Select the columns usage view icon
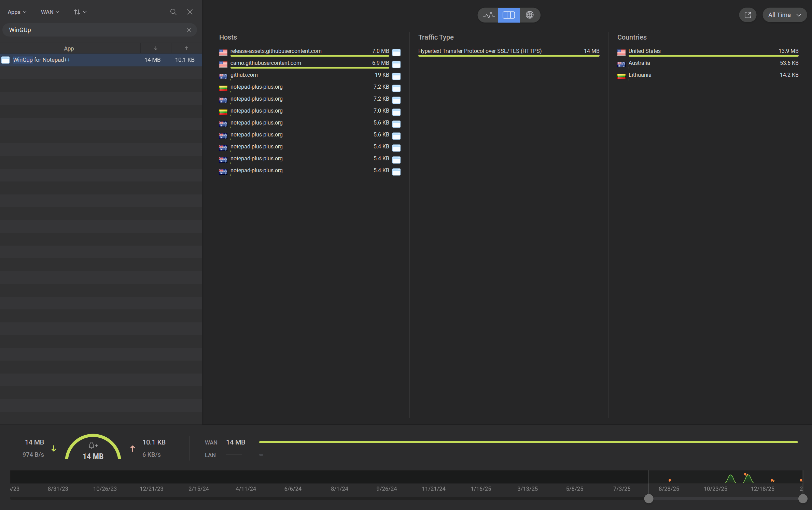Viewport: 812px width, 510px height. click(508, 15)
